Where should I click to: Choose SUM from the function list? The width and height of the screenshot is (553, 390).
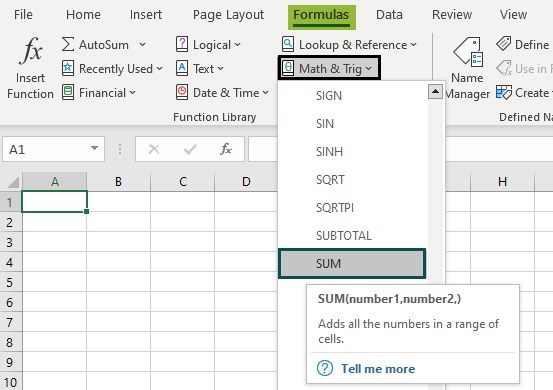click(x=352, y=263)
